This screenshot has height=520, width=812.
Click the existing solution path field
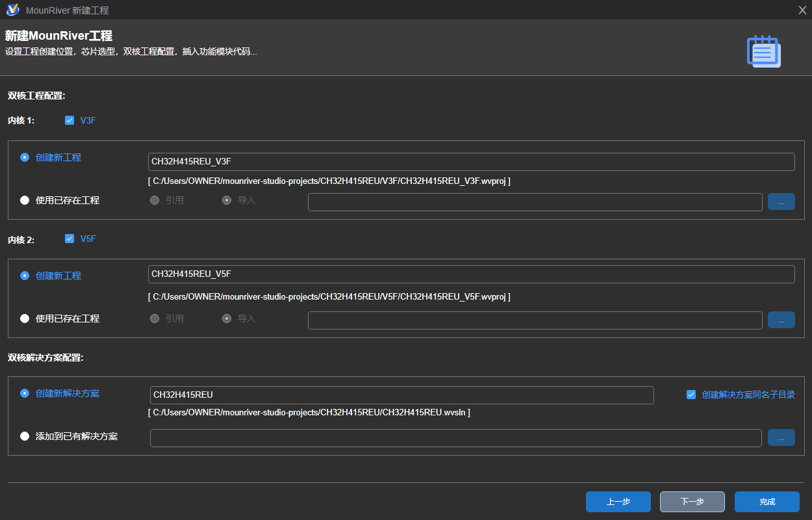coord(456,438)
